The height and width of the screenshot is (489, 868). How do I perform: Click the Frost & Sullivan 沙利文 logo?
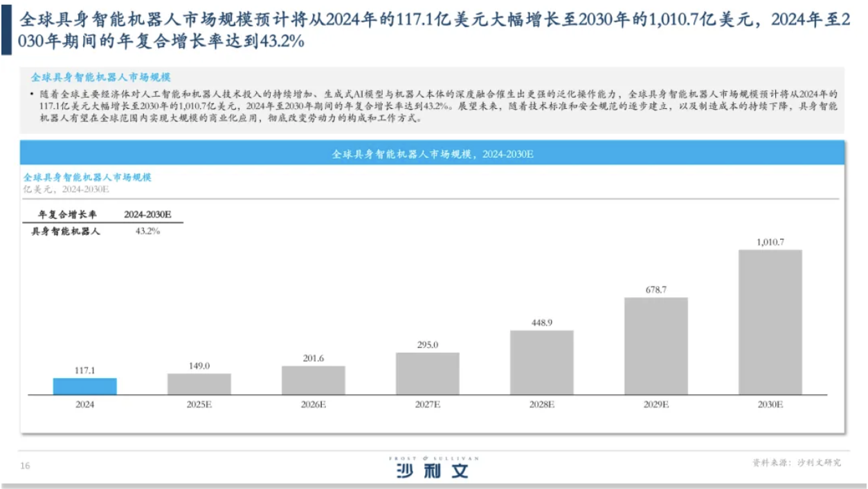[433, 468]
